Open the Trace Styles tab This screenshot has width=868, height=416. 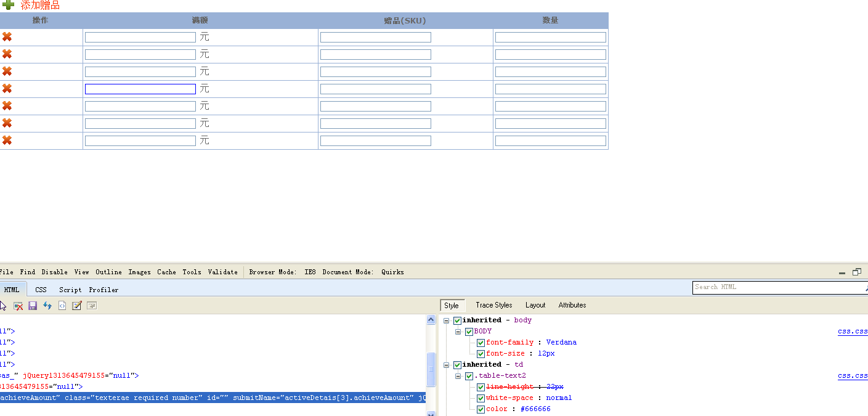click(x=493, y=305)
